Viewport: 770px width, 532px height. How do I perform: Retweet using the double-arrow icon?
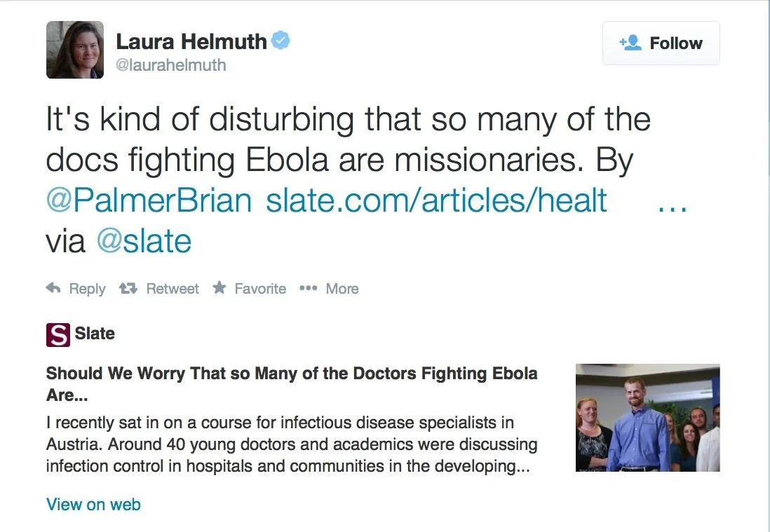128,289
